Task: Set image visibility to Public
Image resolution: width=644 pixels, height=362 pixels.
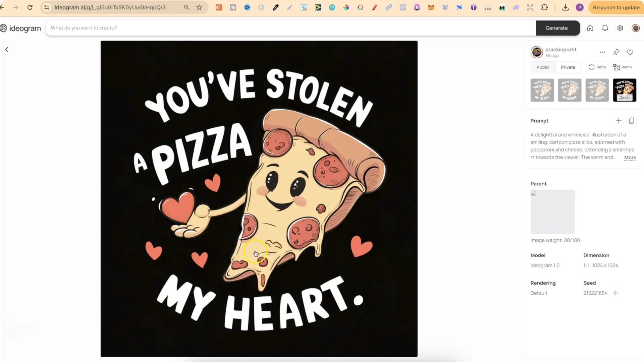Action: [x=543, y=67]
